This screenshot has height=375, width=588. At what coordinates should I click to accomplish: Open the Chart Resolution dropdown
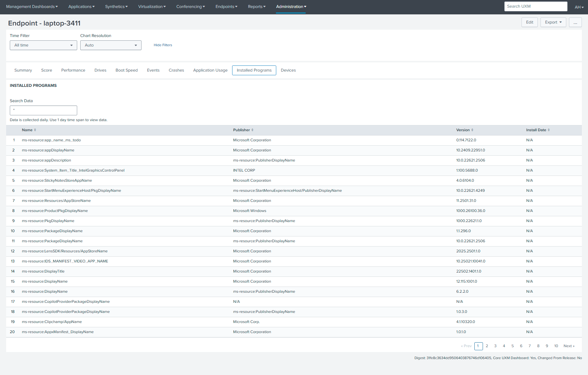111,45
